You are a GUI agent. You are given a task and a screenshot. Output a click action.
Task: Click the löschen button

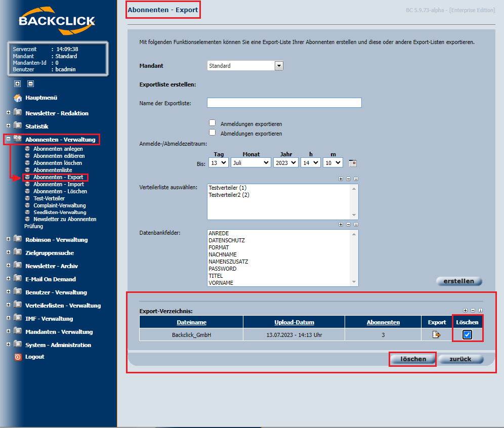click(x=413, y=359)
